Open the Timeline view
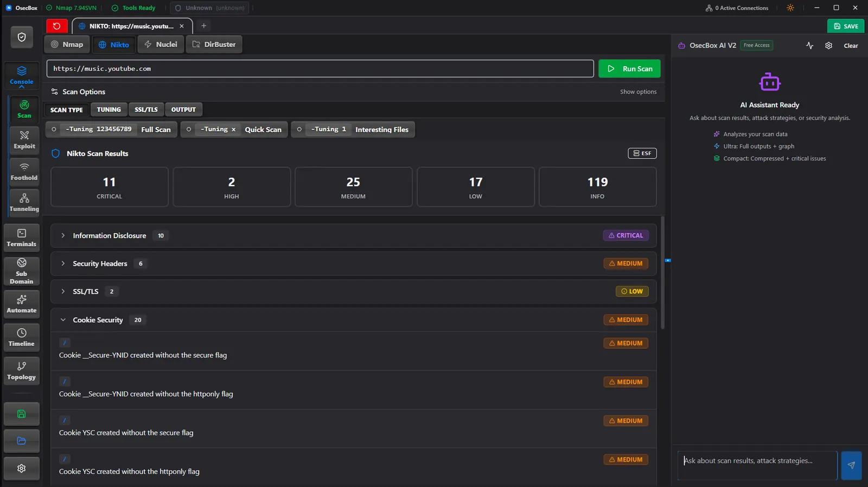 tap(22, 337)
